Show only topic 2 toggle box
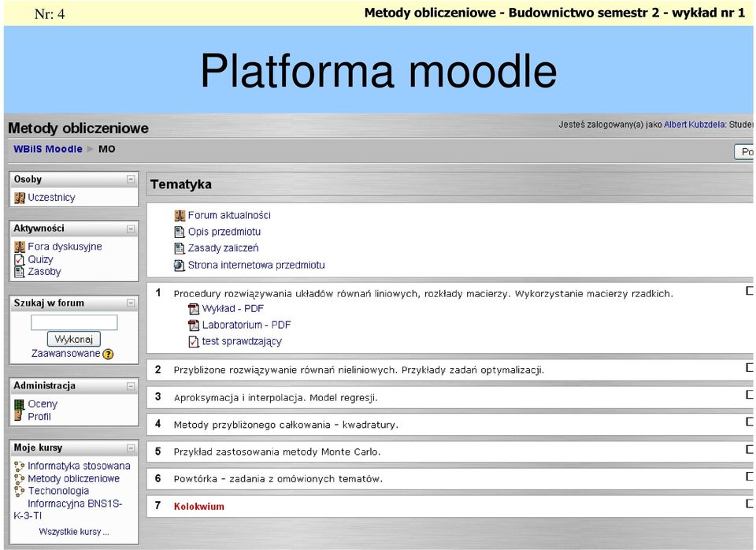The width and height of the screenshot is (756, 550). [750, 368]
